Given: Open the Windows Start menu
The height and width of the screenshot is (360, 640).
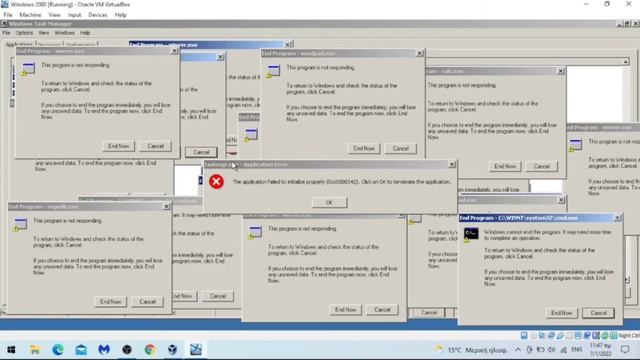Looking at the screenshot, I should click(x=11, y=350).
